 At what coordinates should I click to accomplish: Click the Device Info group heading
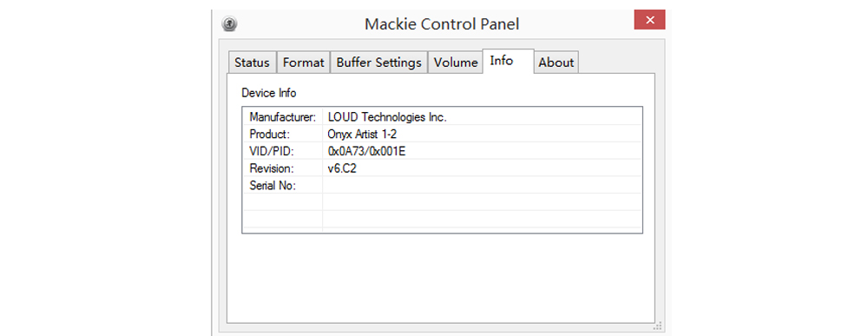click(x=269, y=92)
